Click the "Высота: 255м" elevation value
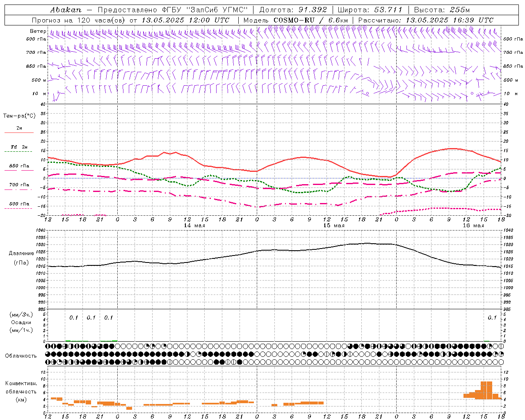525x420 pixels. [441, 10]
